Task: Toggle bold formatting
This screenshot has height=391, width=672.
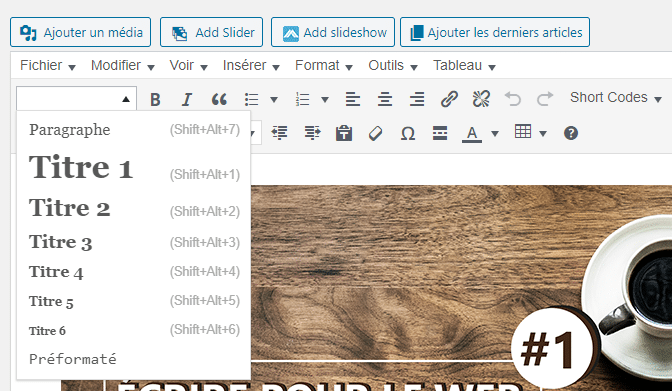Action: pyautogui.click(x=155, y=99)
